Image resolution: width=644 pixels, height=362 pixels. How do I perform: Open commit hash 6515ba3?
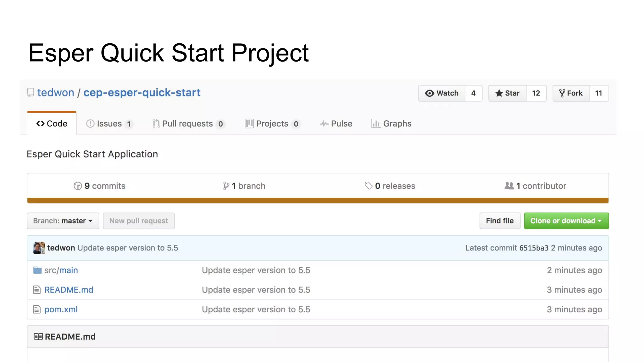[534, 248]
